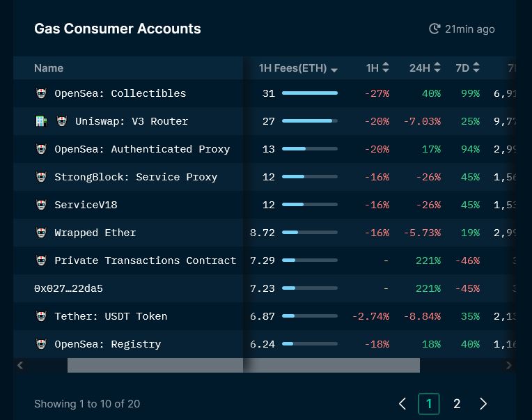Click the 17% 24H value for Authenticated Proxy

point(431,149)
